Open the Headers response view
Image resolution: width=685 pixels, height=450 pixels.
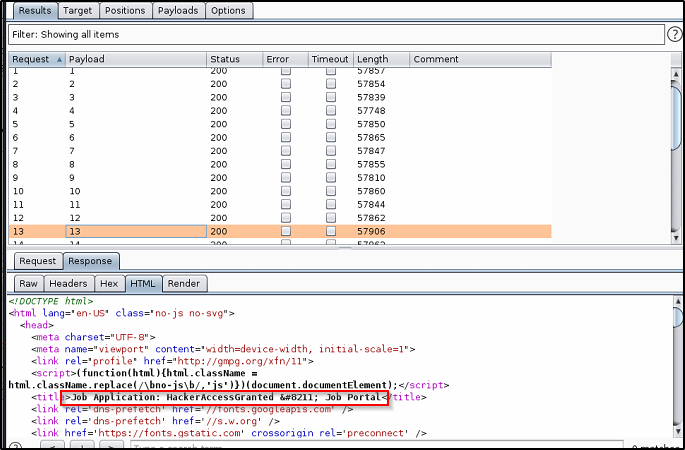[x=68, y=284]
